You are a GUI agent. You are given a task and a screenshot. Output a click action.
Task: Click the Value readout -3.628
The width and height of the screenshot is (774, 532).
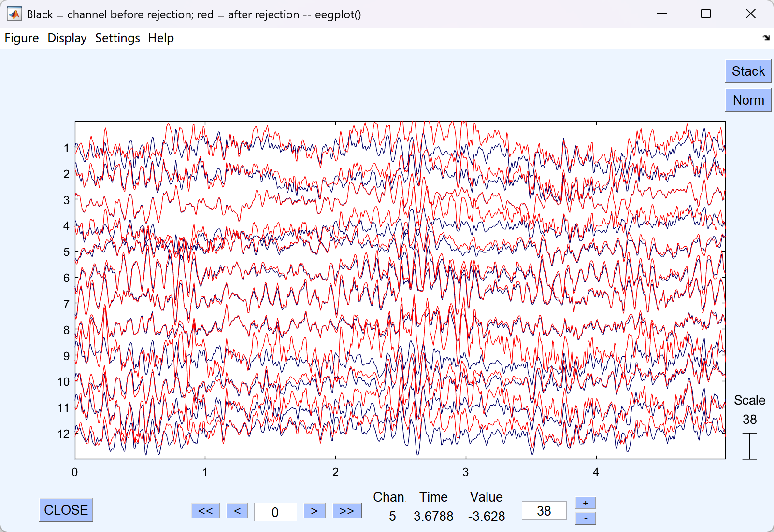point(487,517)
